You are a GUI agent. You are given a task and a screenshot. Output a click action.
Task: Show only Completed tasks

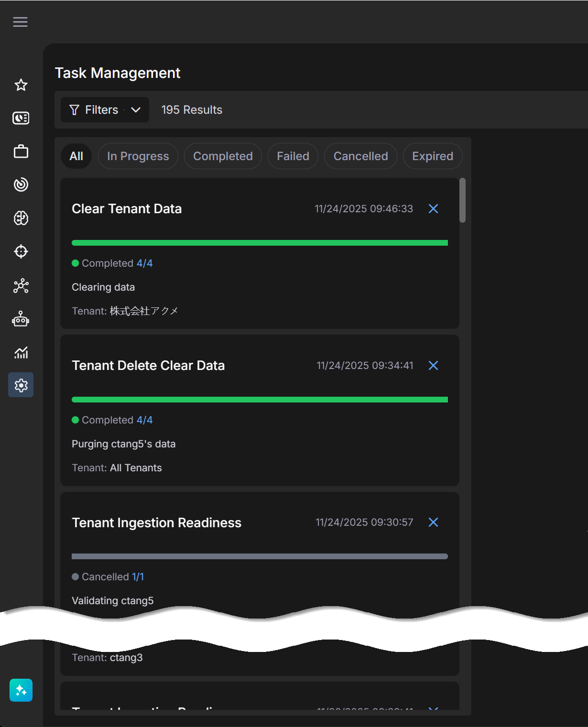pos(223,156)
